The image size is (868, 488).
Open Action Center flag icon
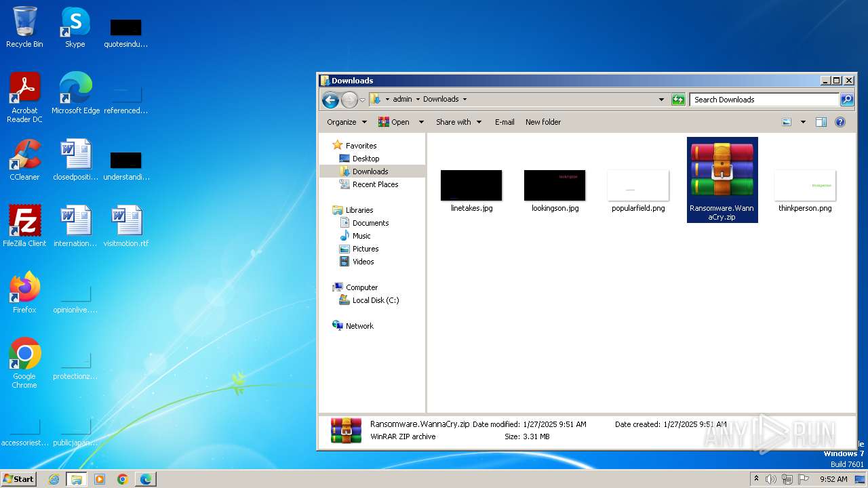pos(804,479)
